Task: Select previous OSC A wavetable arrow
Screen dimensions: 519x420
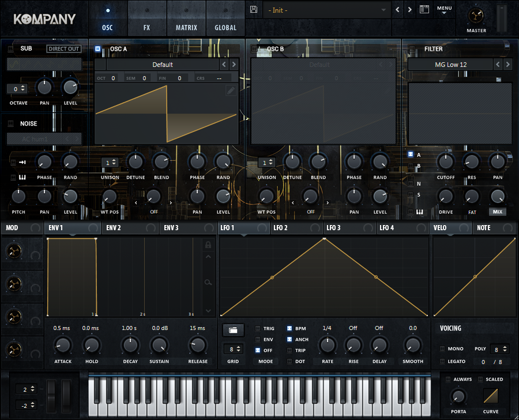Action: pyautogui.click(x=224, y=64)
